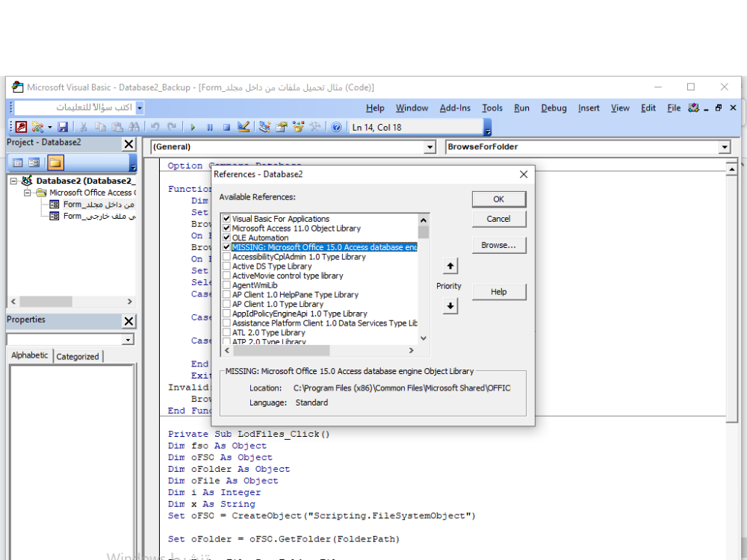Click the View Microsoft Access icon
747x560 pixels.
point(21,127)
